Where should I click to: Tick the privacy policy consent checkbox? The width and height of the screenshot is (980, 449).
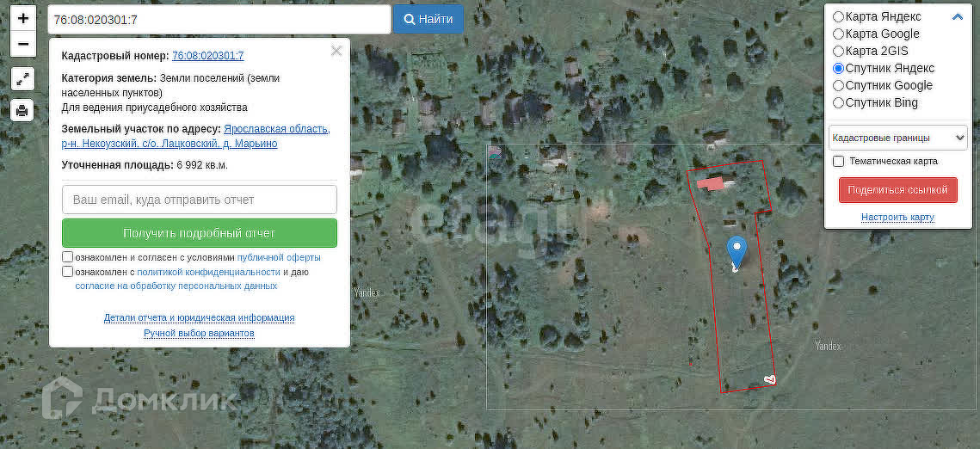pyautogui.click(x=67, y=272)
